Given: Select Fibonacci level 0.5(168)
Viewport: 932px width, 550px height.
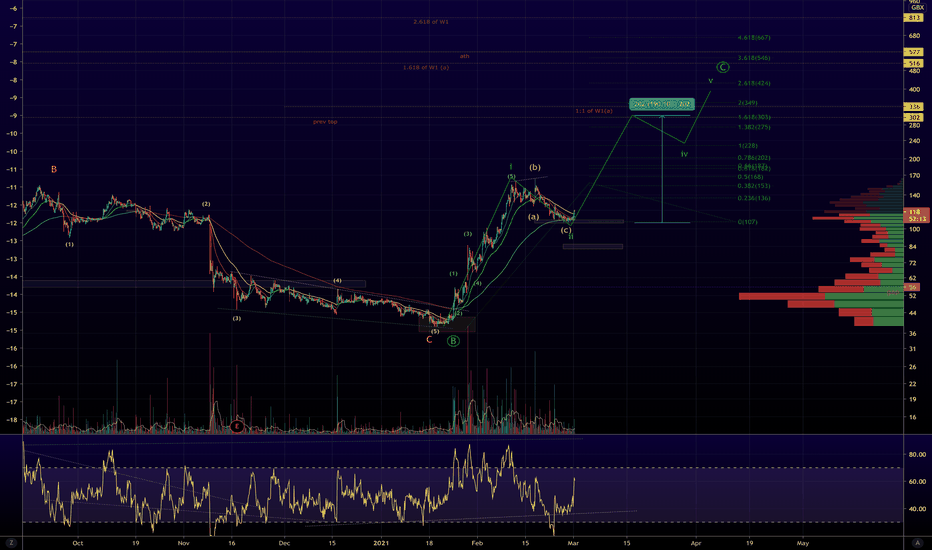Looking at the screenshot, I should 751,177.
